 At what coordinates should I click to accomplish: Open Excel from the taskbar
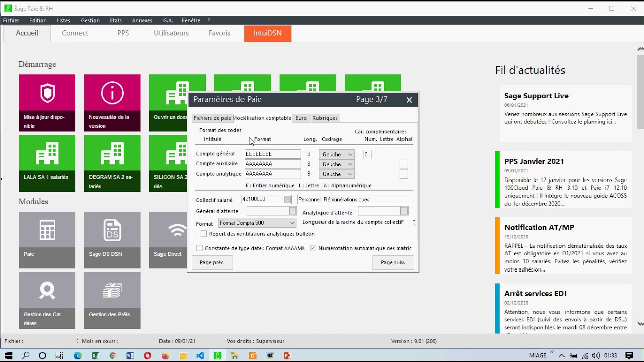[95, 355]
